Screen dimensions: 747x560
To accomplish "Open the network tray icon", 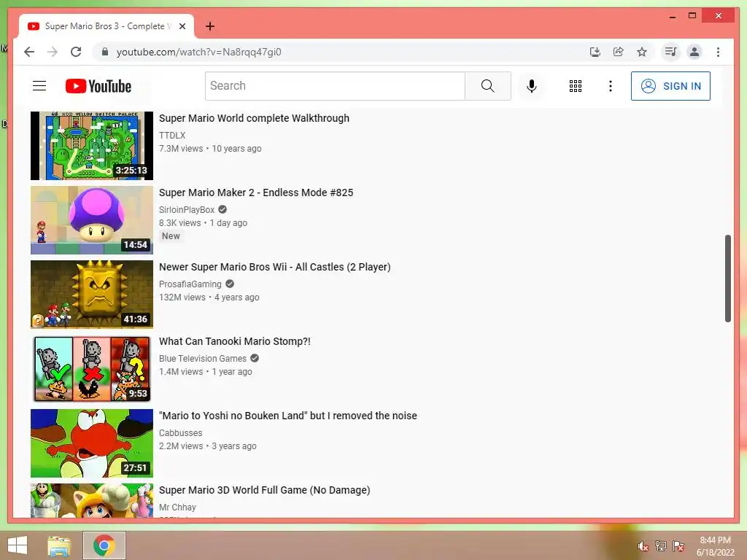I will point(660,545).
